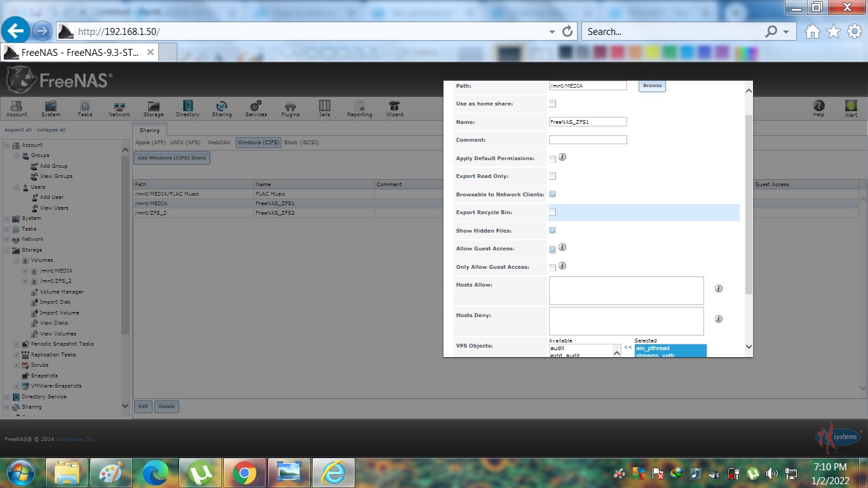The height and width of the screenshot is (488, 868).
Task: Enable Export Read Only checkbox
Action: [552, 176]
